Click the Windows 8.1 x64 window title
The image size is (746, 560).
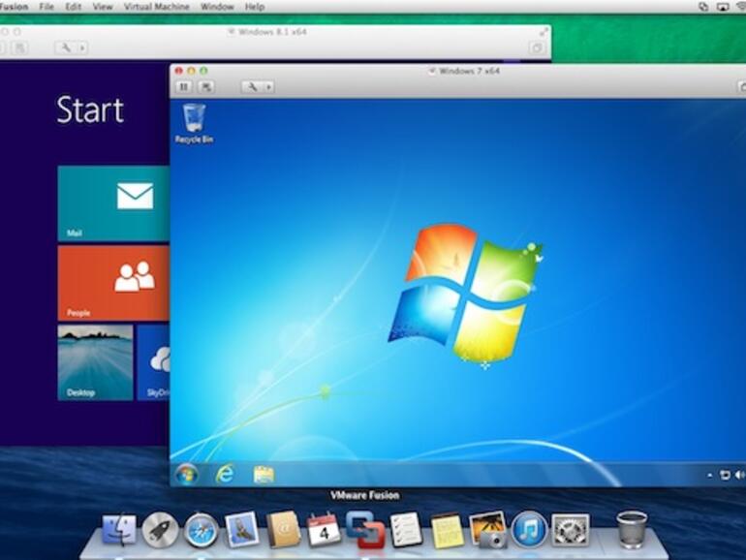pyautogui.click(x=272, y=32)
